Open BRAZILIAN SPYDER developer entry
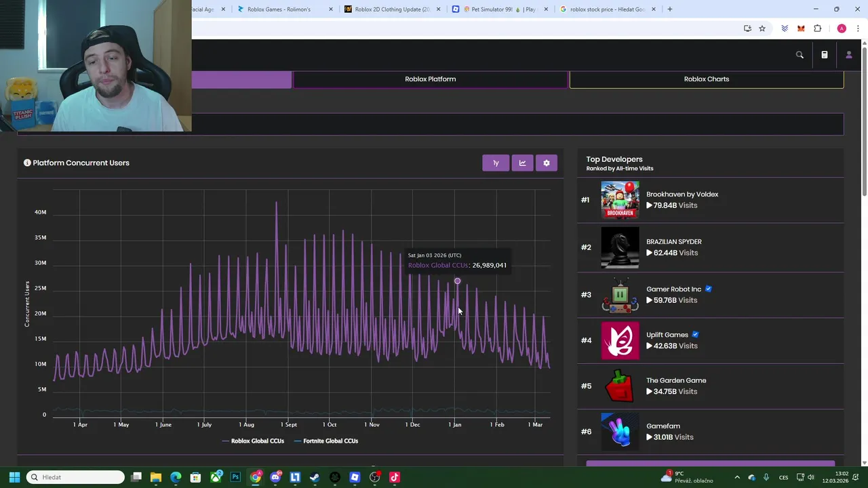The image size is (868, 488). click(x=711, y=247)
